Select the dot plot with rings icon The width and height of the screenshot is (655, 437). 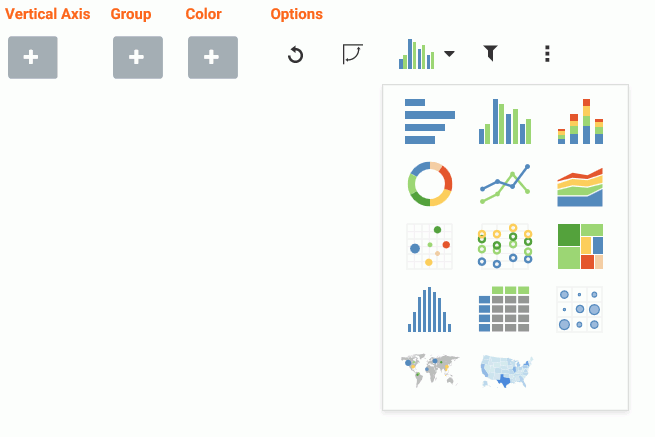pyautogui.click(x=505, y=246)
